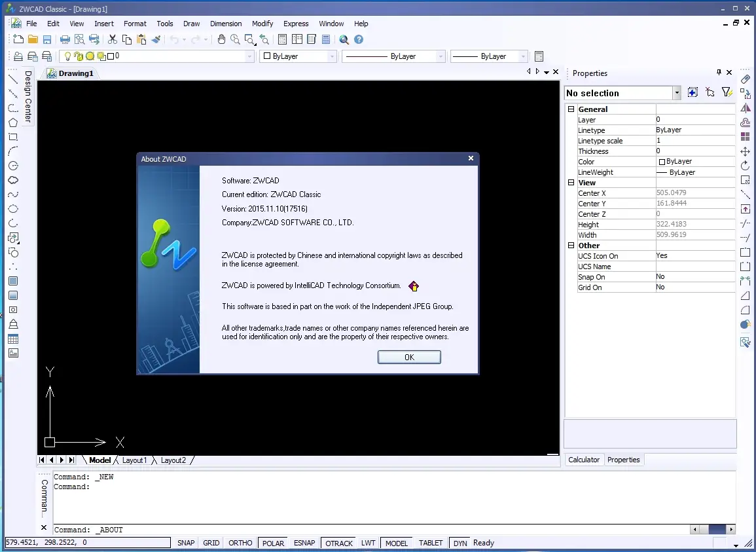
Task: Collapse the View properties section
Action: [x=571, y=183]
